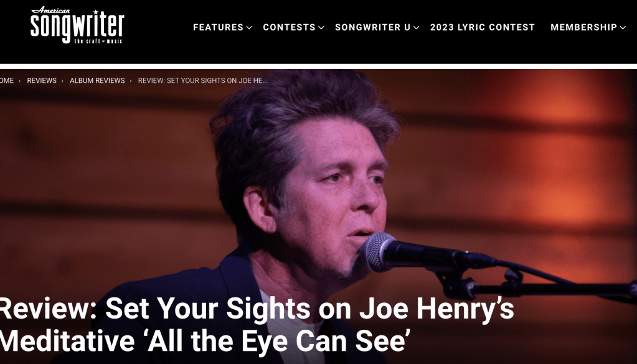The width and height of the screenshot is (637, 364).
Task: Select the current review breadcrumb text
Action: coord(202,80)
